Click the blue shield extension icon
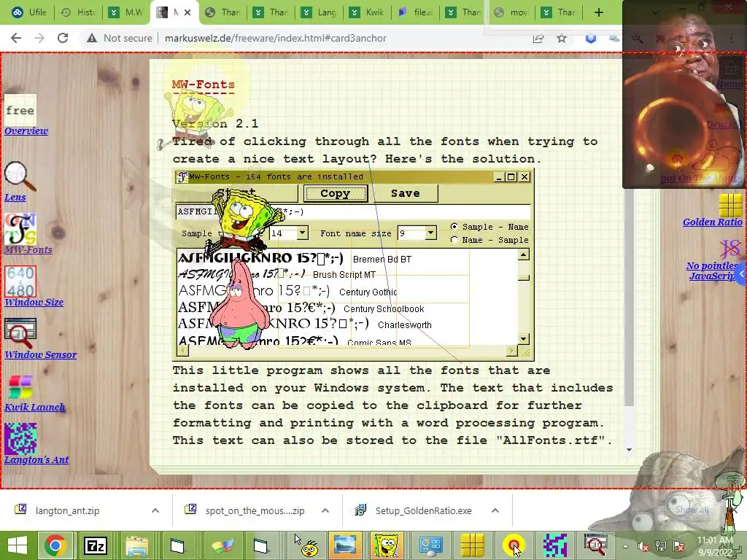 pyautogui.click(x=591, y=38)
